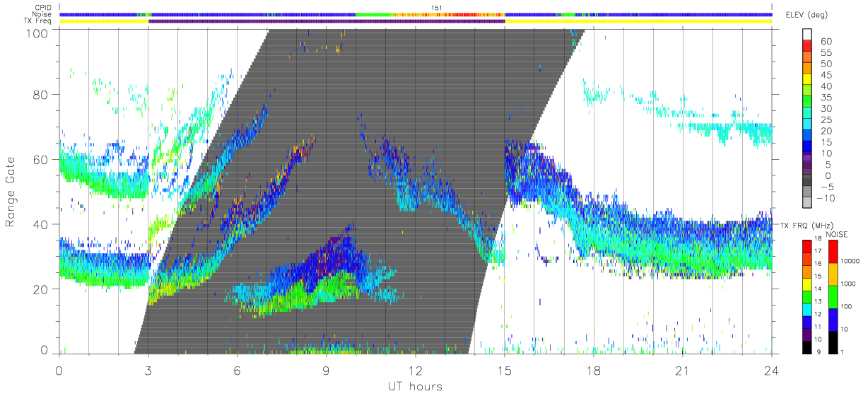Click the "21" tick on UT hours axis
868x401 pixels.
pos(682,370)
